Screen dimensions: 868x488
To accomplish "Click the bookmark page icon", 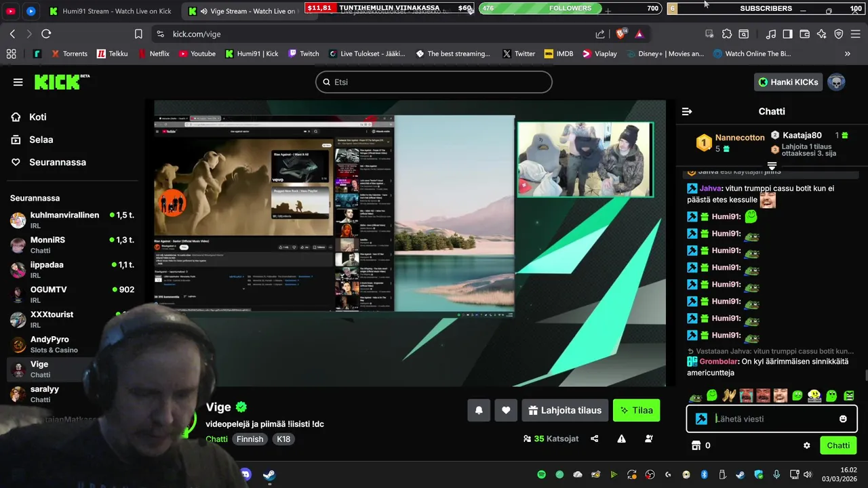I will point(138,34).
